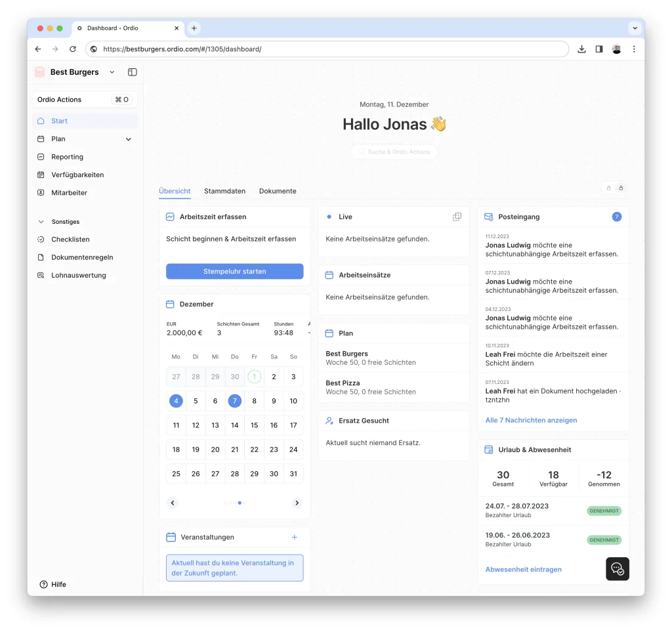Open the Reporting icon in sidebar
672x632 pixels.
41,157
